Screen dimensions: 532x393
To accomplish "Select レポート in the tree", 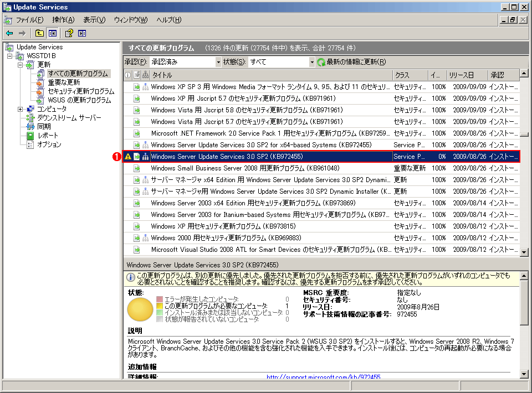I will 48,136.
